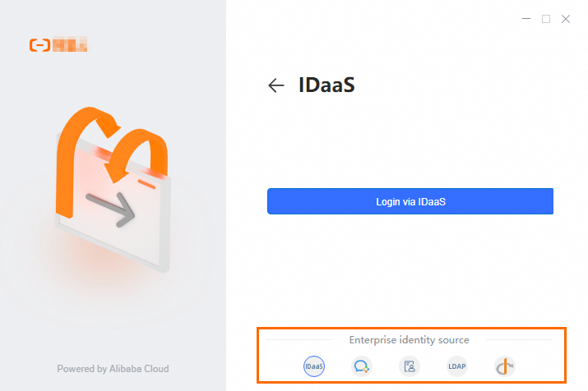Choose the LDAP identity source icon
Image resolution: width=588 pixels, height=391 pixels.
[456, 366]
